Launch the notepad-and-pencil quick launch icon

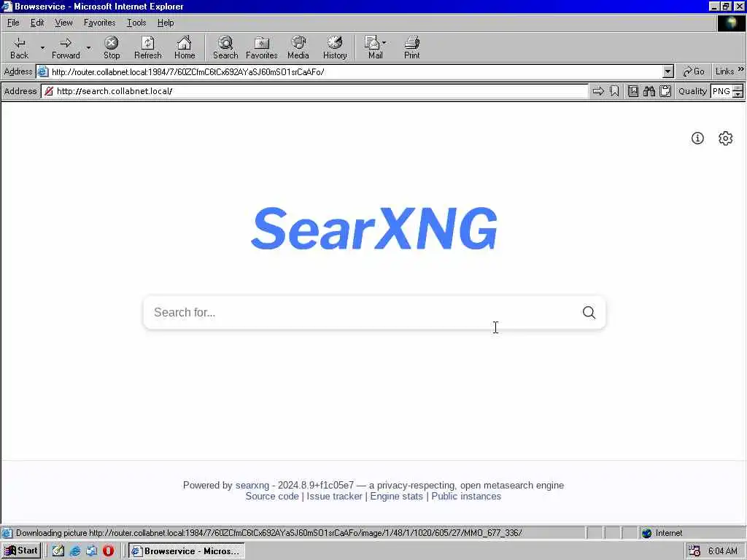[x=58, y=551]
